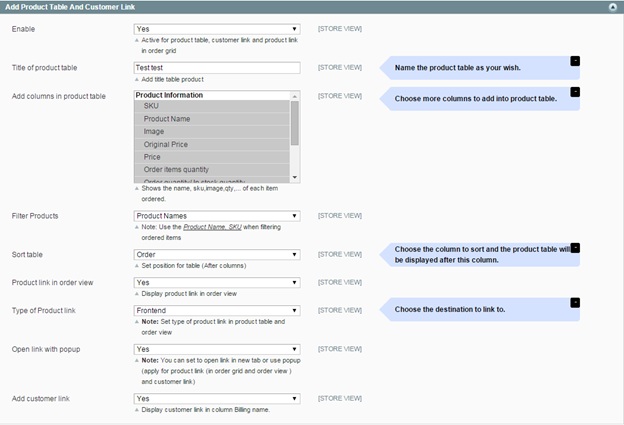Select Order items quantity option
Viewport: 624px width, 425px height.
212,170
